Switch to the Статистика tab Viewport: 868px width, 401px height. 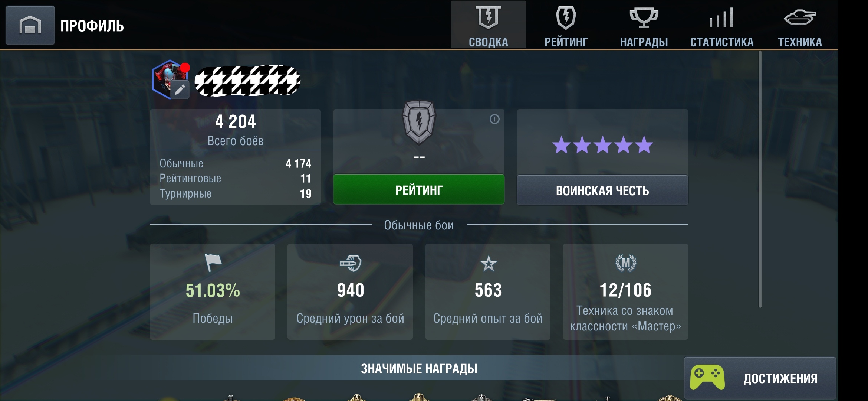(x=722, y=25)
